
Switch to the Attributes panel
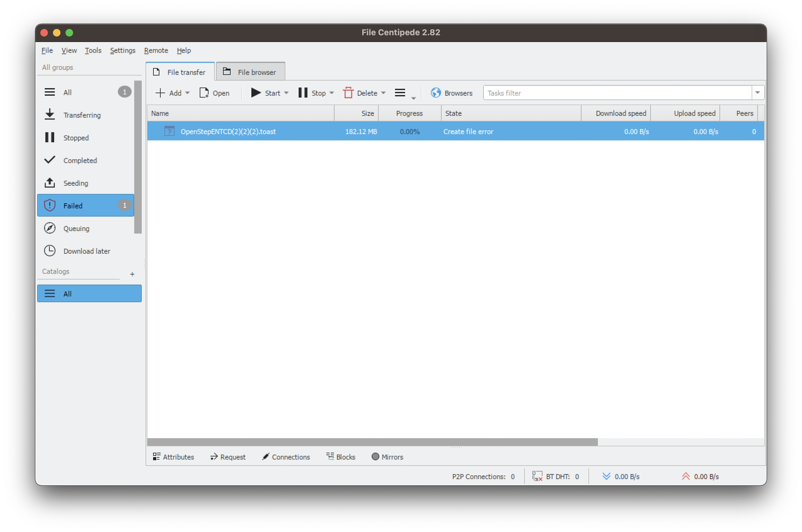pos(174,457)
